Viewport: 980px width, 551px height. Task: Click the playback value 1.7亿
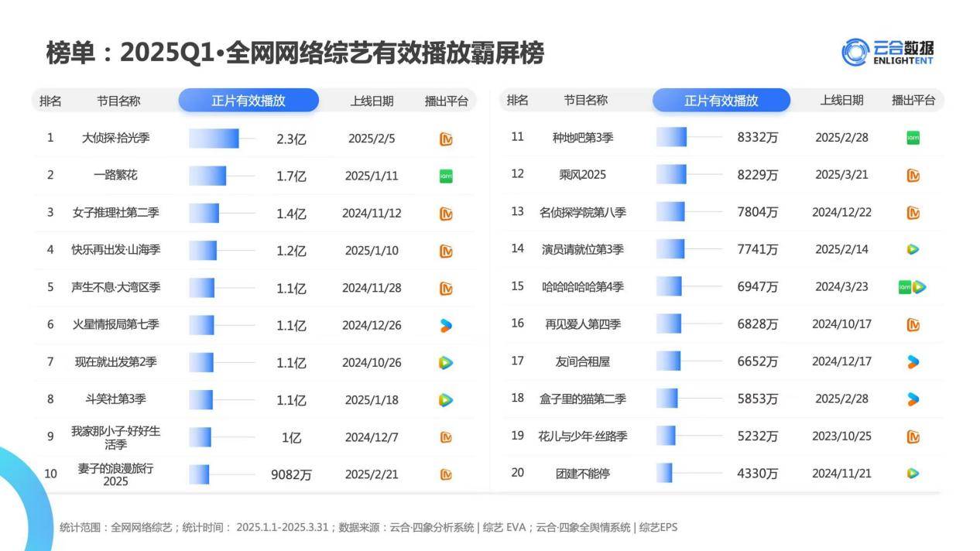tap(292, 176)
